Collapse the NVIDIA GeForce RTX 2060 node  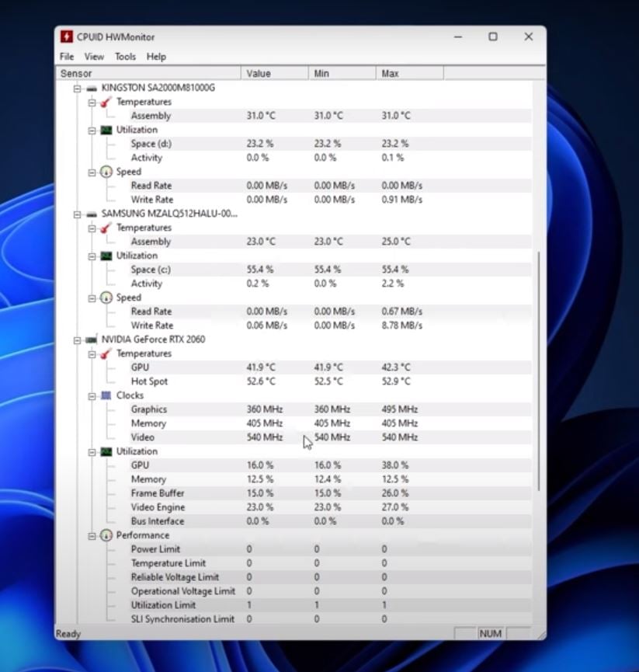[x=77, y=340]
